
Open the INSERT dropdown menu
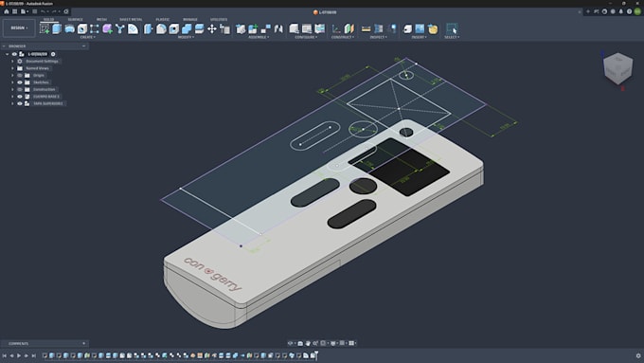(x=419, y=37)
